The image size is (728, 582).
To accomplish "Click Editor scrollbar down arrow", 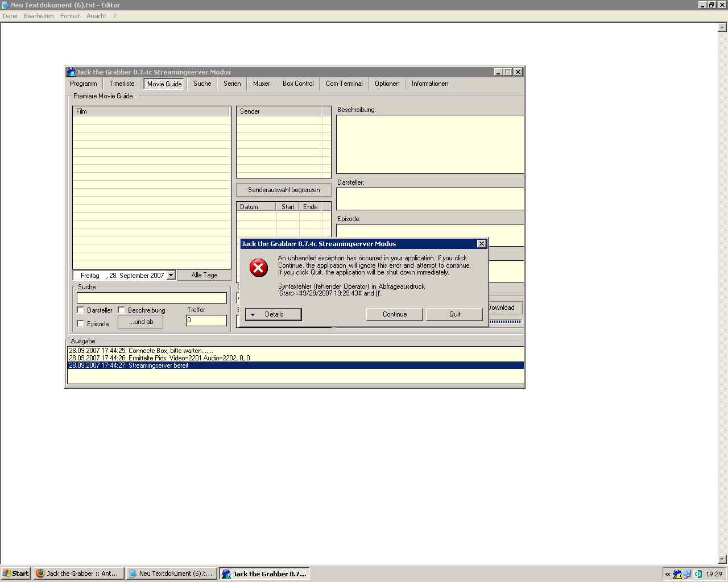I will pyautogui.click(x=723, y=559).
